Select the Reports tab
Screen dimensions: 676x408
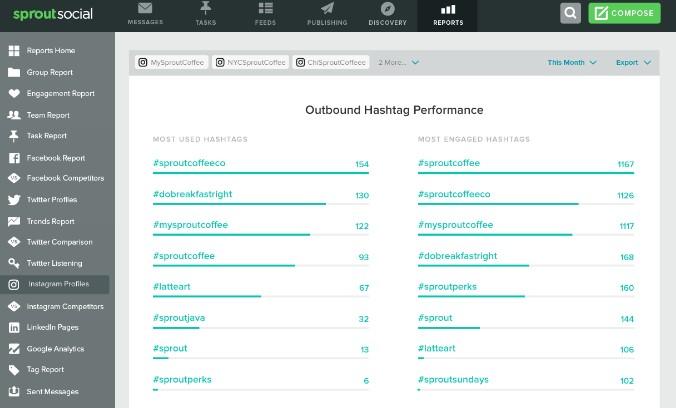[x=448, y=13]
